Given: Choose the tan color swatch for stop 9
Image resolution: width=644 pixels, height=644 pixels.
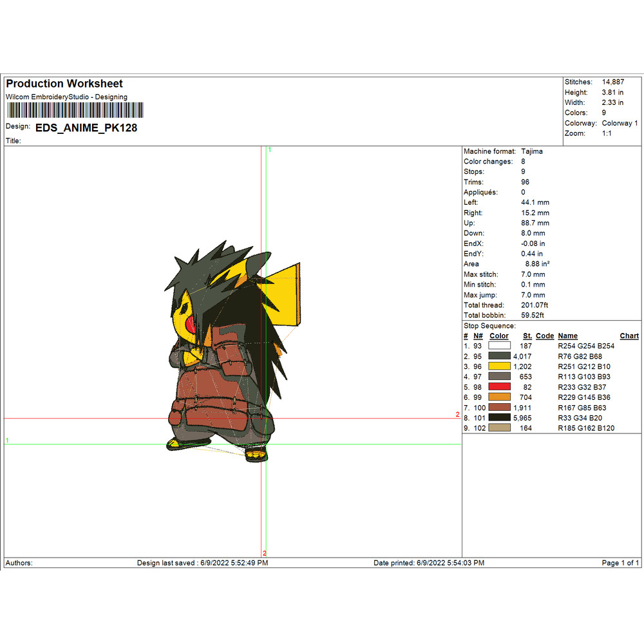Looking at the screenshot, I should (x=500, y=428).
